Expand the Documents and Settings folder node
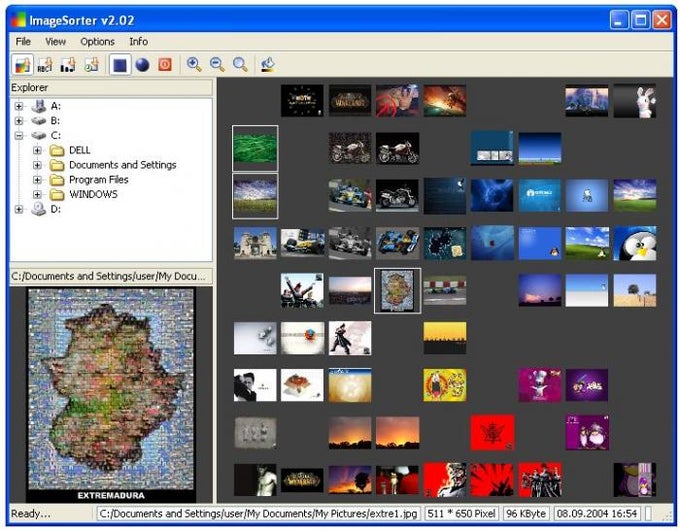Screen dimensions: 680x531 [37, 165]
